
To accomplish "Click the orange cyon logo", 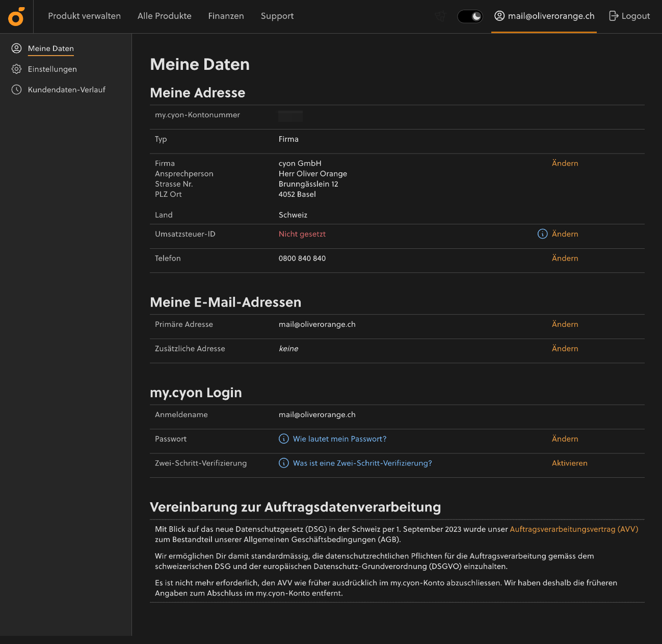I will pos(16,16).
